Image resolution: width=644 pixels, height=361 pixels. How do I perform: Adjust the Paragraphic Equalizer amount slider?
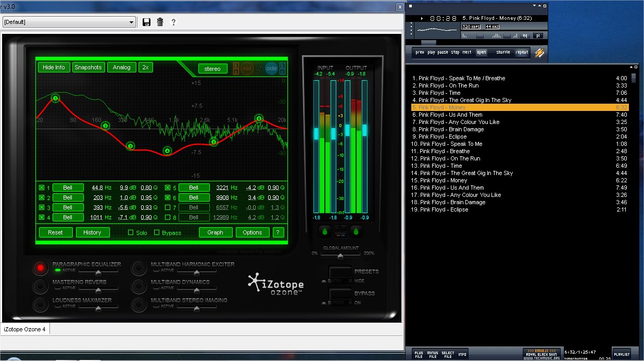pos(98,272)
